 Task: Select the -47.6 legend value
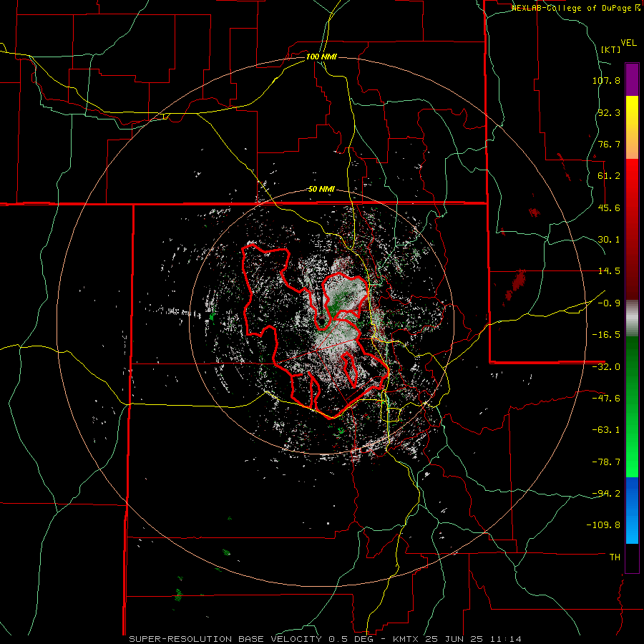pos(606,399)
